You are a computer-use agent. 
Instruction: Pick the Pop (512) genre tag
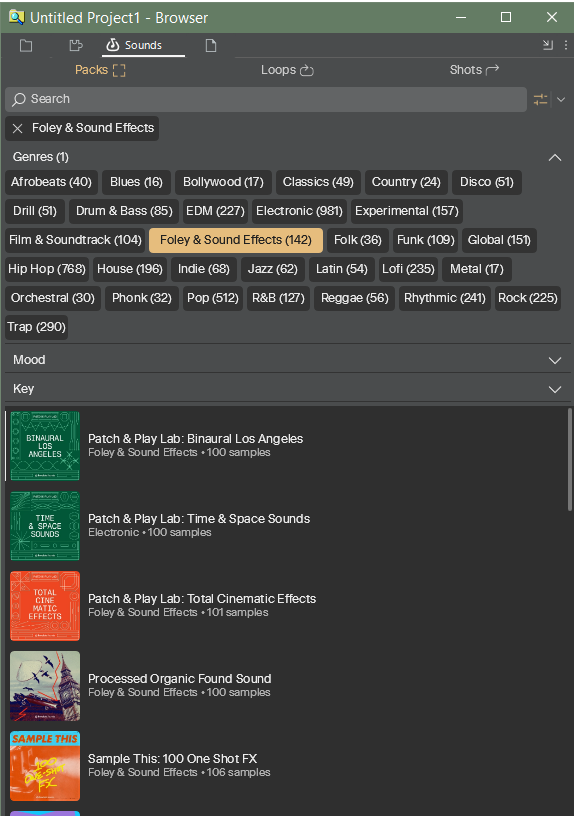pyautogui.click(x=212, y=299)
